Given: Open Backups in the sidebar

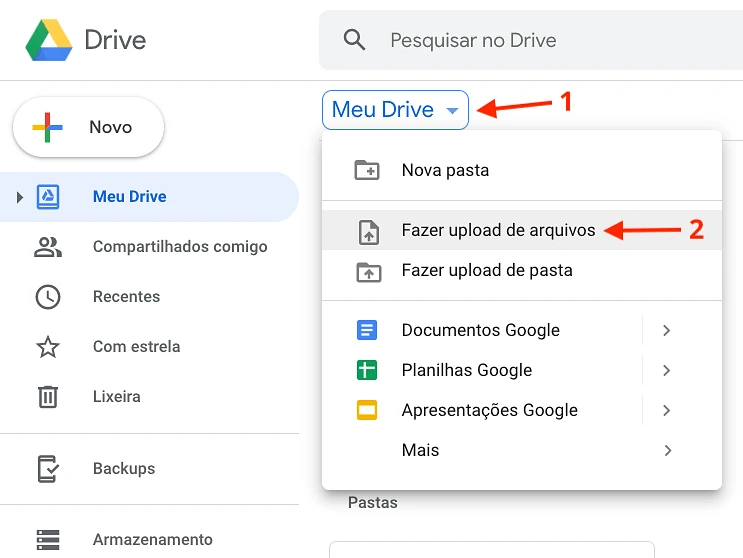Looking at the screenshot, I should [124, 468].
